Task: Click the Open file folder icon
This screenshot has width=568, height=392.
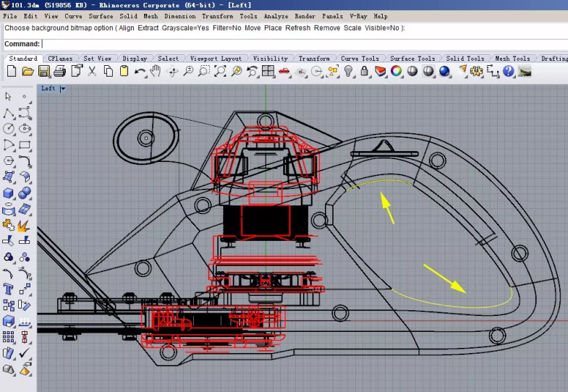Action: pyautogui.click(x=28, y=71)
